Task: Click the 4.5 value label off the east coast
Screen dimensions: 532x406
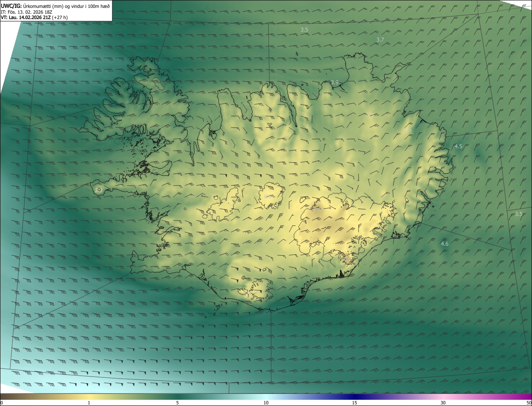Action: pos(458,146)
